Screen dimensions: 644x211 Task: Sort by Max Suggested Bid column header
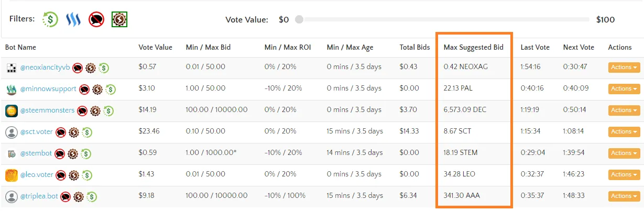pyautogui.click(x=473, y=47)
